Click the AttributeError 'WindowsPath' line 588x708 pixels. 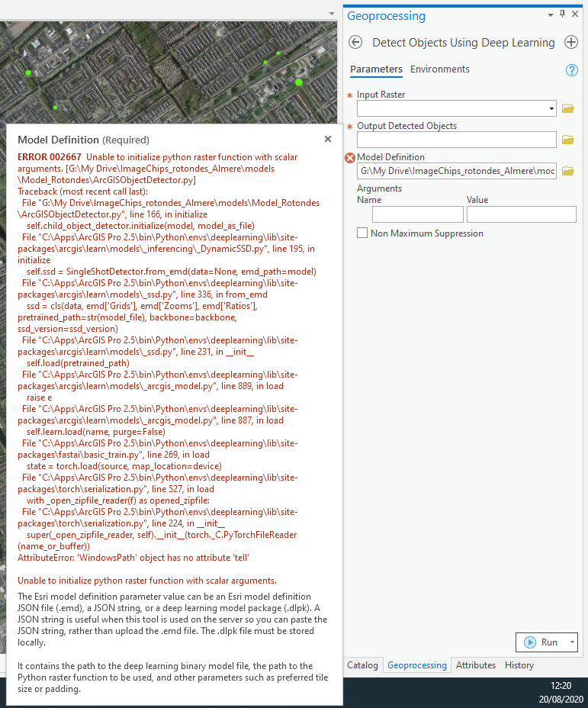click(133, 558)
